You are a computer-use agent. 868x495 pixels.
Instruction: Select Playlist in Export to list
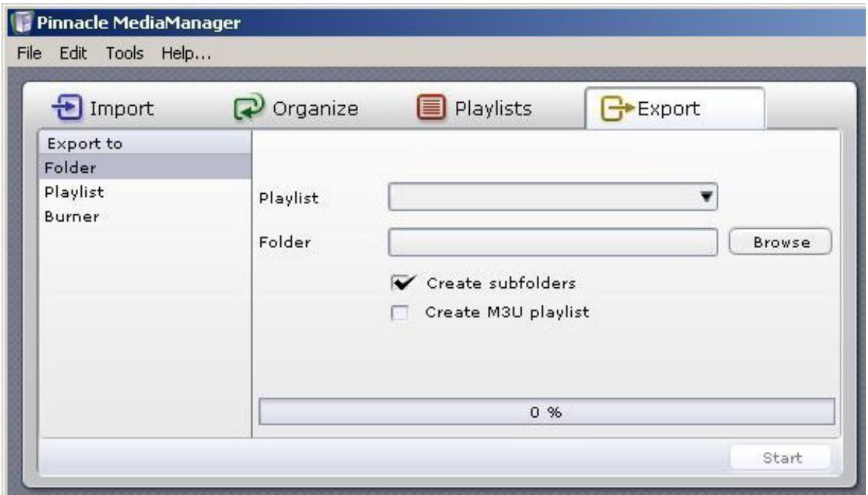click(145, 192)
